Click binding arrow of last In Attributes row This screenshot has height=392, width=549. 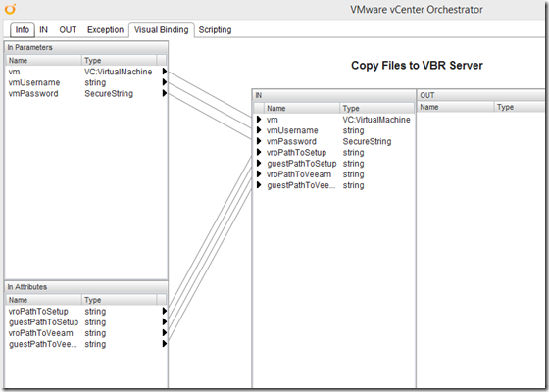[x=165, y=344]
